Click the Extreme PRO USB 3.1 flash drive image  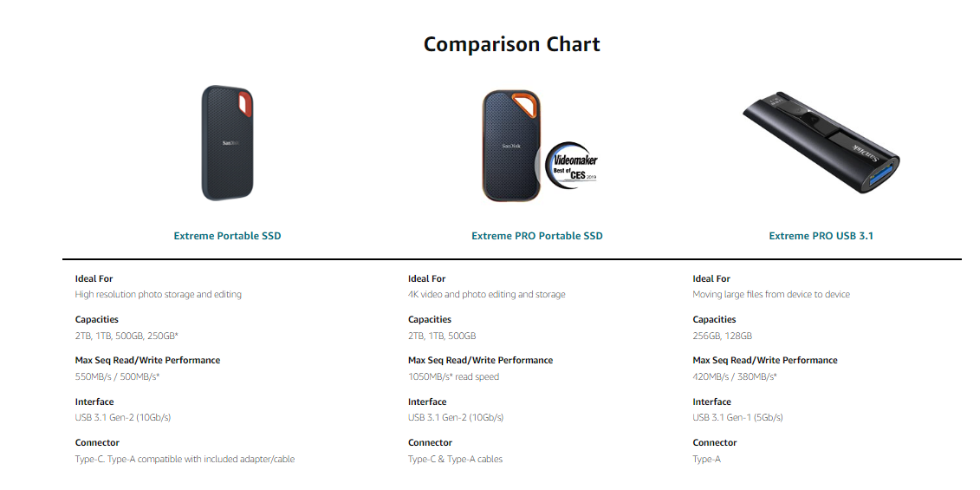821,143
